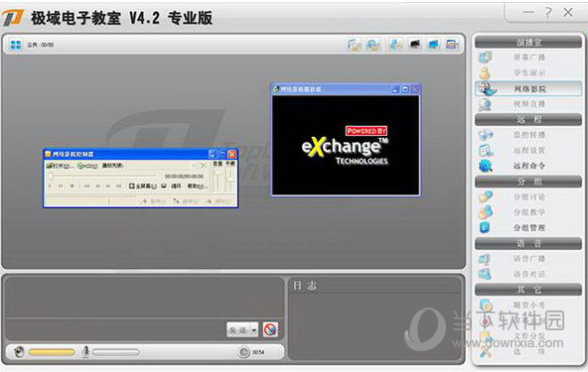Click the microphone icon
This screenshot has width=588, height=372.
(x=85, y=352)
